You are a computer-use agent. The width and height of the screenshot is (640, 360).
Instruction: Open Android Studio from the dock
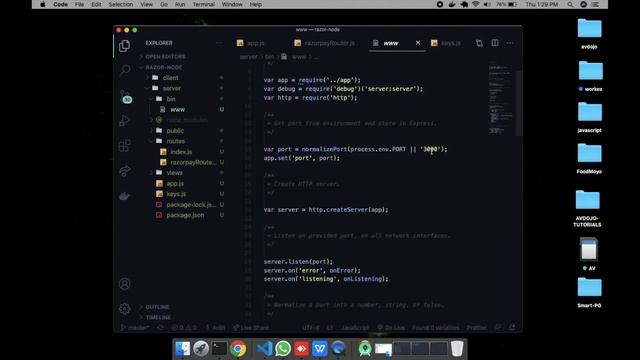364,349
